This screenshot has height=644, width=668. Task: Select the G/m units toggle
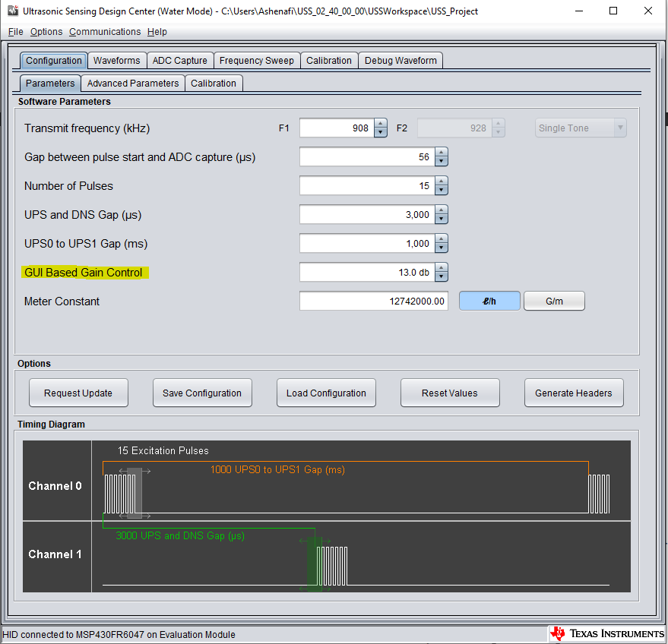(554, 301)
